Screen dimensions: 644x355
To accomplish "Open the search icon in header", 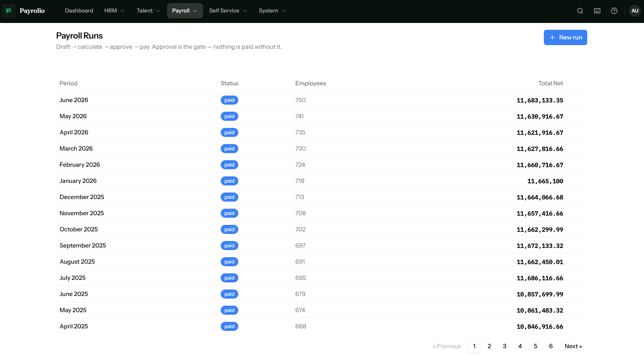I will click(580, 11).
